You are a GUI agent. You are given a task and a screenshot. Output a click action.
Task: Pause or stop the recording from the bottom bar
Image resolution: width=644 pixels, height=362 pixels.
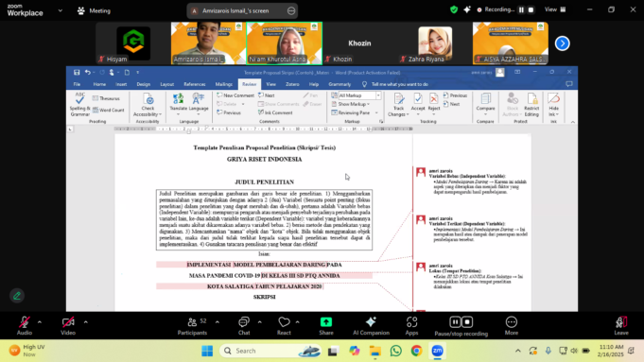[x=461, y=326]
